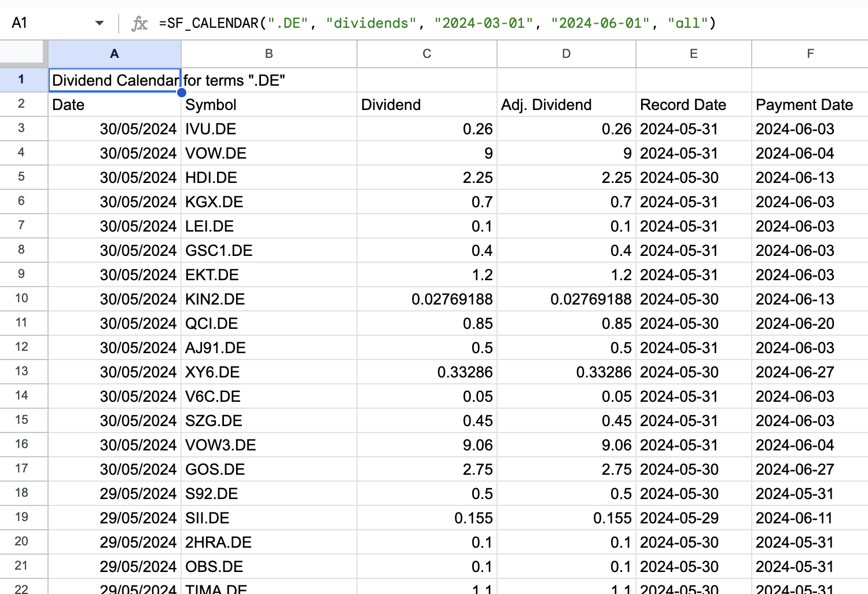Click cell 'Dividend Calendar' in A1
The width and height of the screenshot is (868, 594).
tap(115, 80)
